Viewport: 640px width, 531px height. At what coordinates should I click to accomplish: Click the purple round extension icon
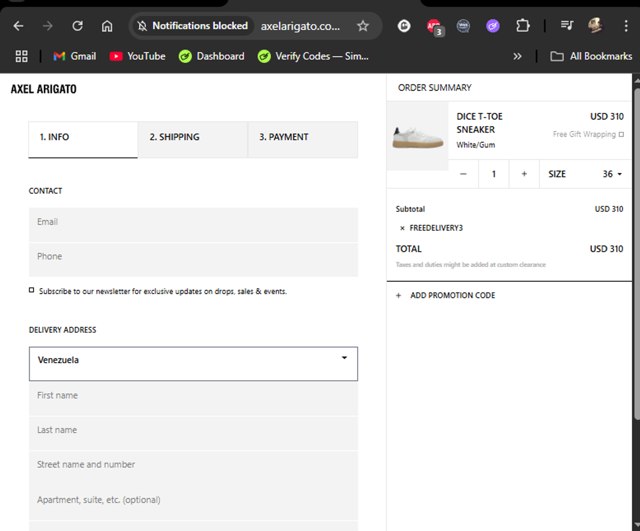[493, 27]
